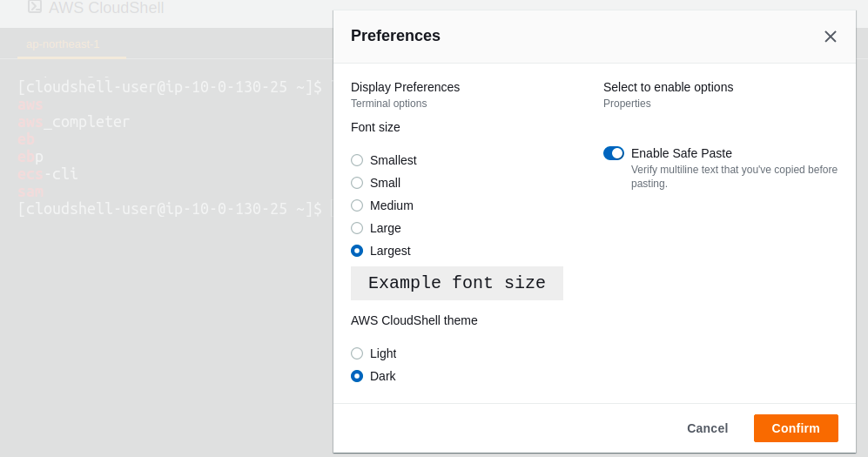The height and width of the screenshot is (457, 868).
Task: Click the AWS CloudShell terminal icon
Action: 35,7
